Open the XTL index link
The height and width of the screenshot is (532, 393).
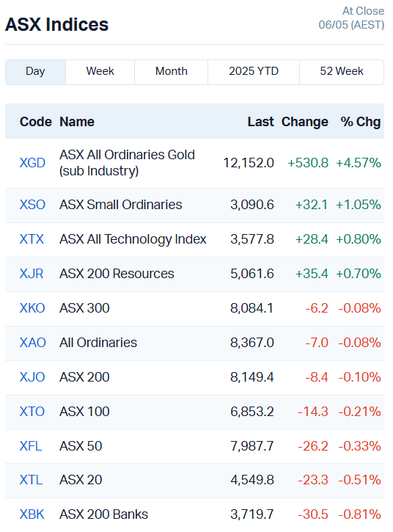pyautogui.click(x=31, y=480)
